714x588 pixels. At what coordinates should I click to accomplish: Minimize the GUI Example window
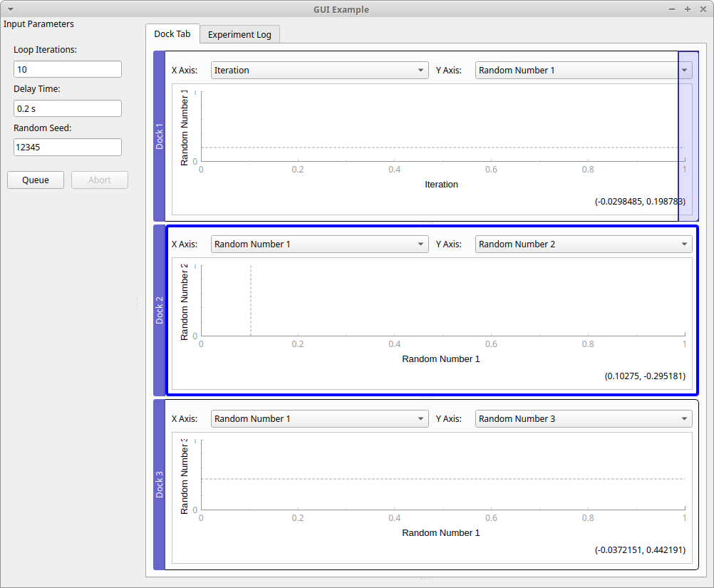(x=673, y=9)
